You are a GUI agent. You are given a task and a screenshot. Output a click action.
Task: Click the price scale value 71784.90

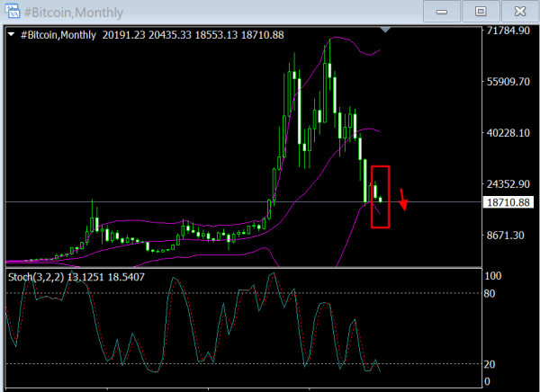click(508, 31)
